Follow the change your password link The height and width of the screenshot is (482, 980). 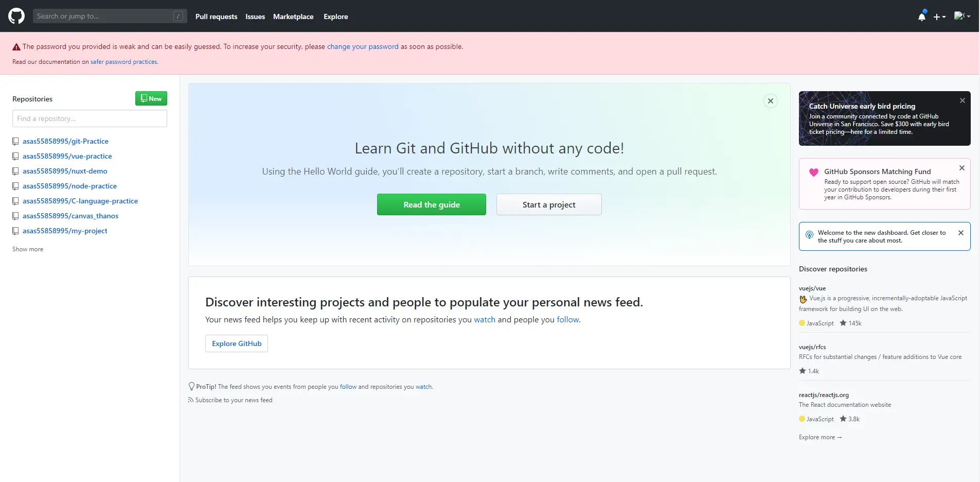click(x=363, y=46)
